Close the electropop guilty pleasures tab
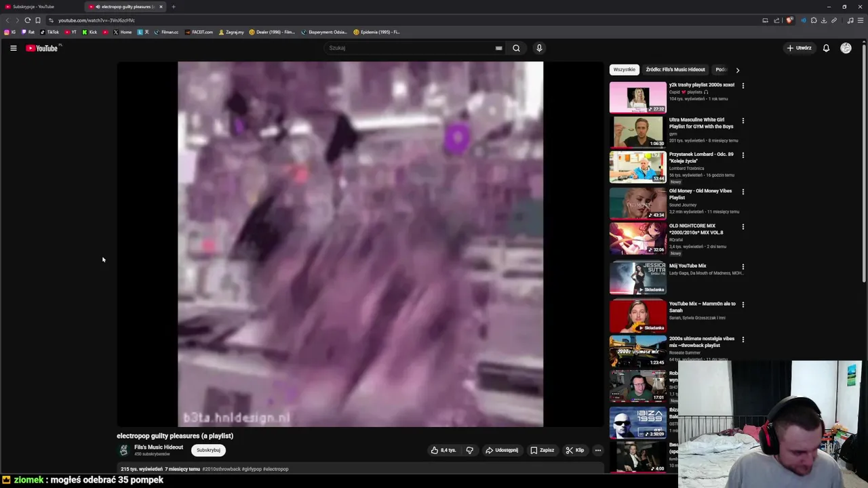The width and height of the screenshot is (868, 488). [161, 7]
